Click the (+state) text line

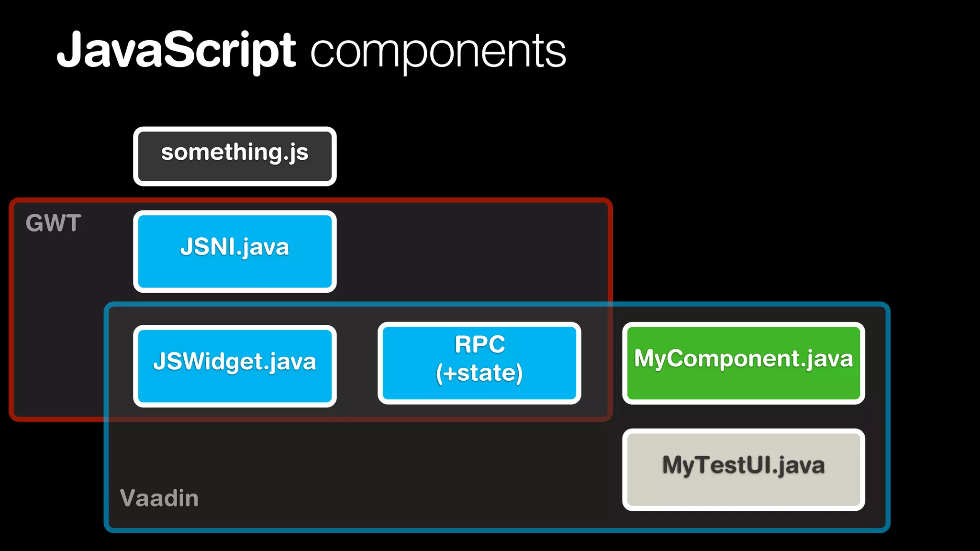pos(479,373)
